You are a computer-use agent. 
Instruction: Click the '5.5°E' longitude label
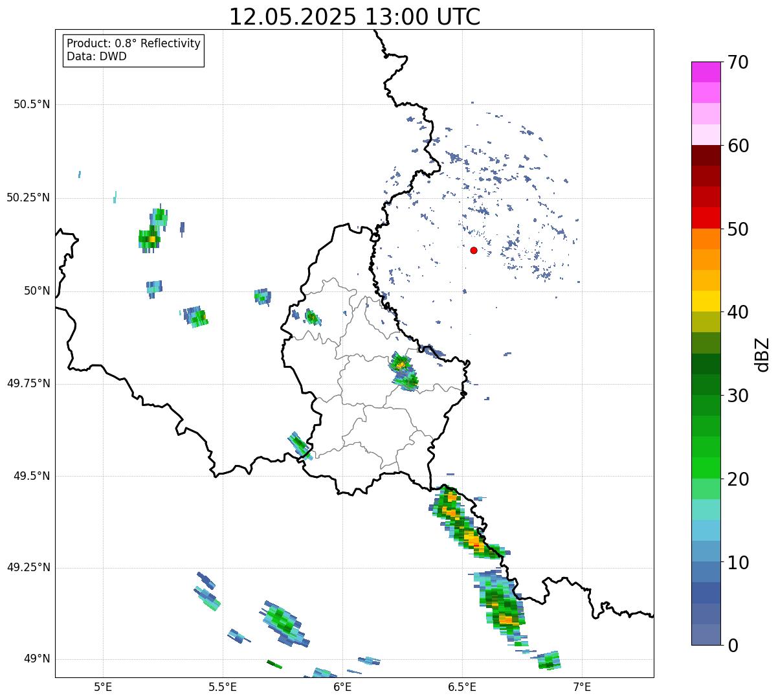click(223, 686)
